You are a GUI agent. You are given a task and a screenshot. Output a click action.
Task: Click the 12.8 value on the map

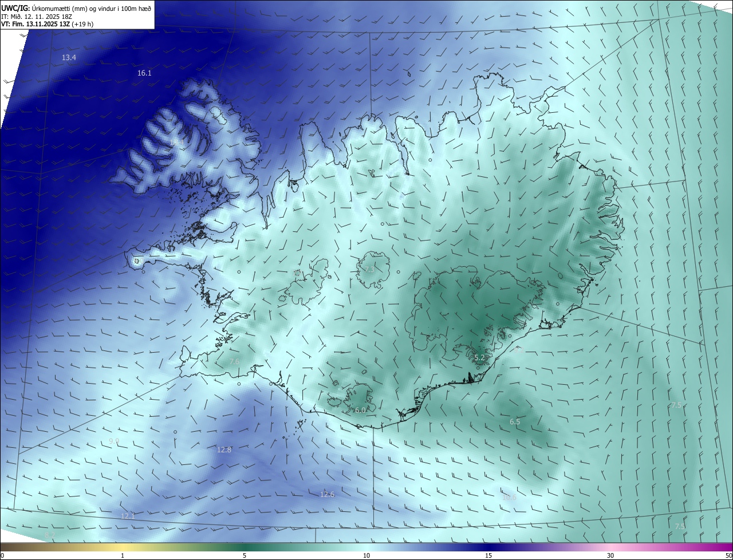coord(224,450)
